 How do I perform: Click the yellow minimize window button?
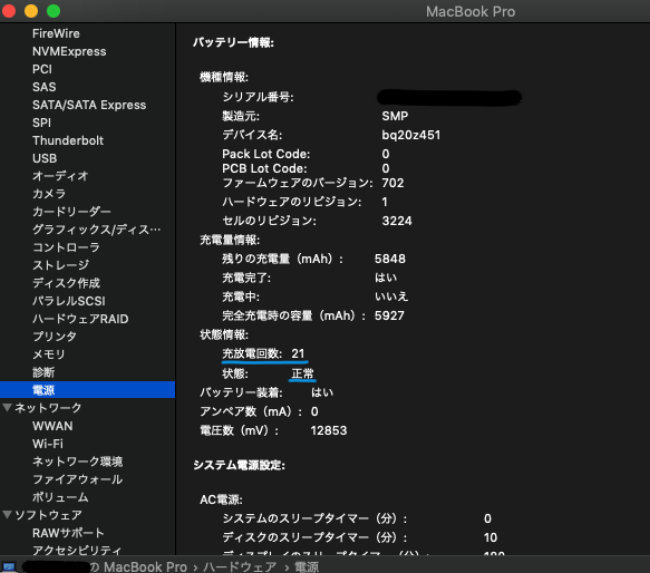(31, 11)
